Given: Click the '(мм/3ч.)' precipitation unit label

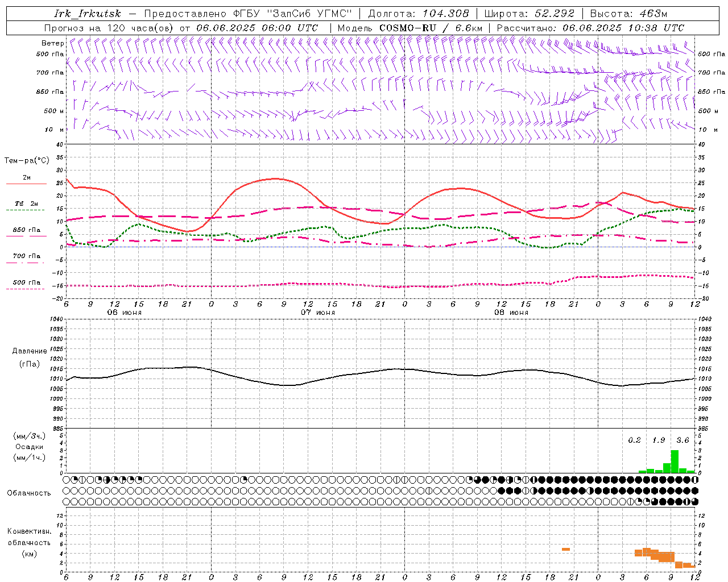Looking at the screenshot, I should [x=30, y=436].
